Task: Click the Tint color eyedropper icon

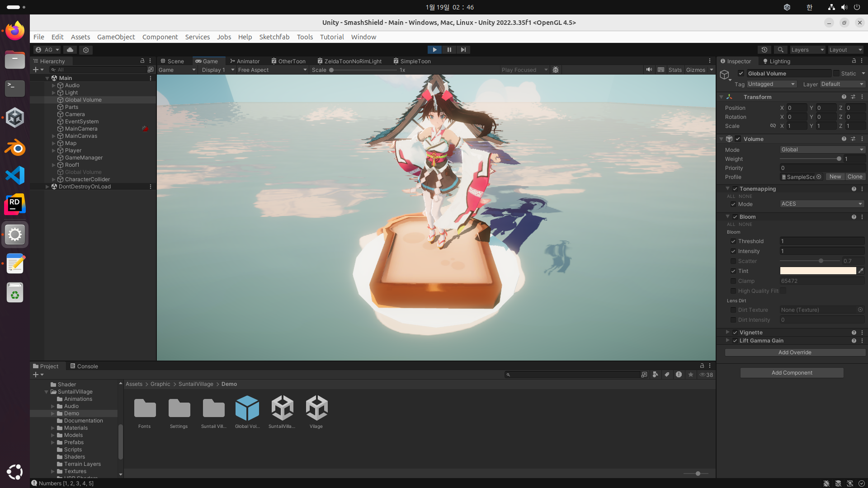Action: point(861,271)
